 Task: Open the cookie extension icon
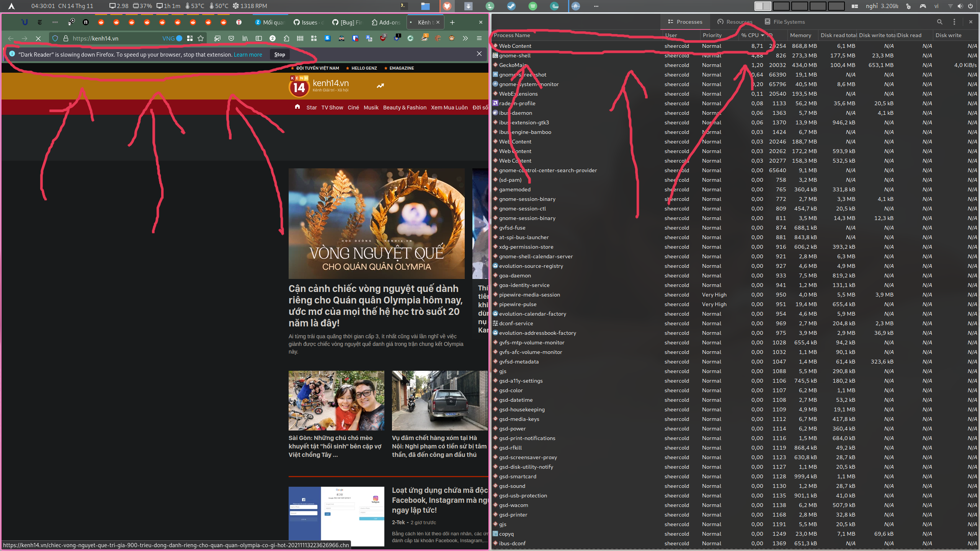click(438, 38)
